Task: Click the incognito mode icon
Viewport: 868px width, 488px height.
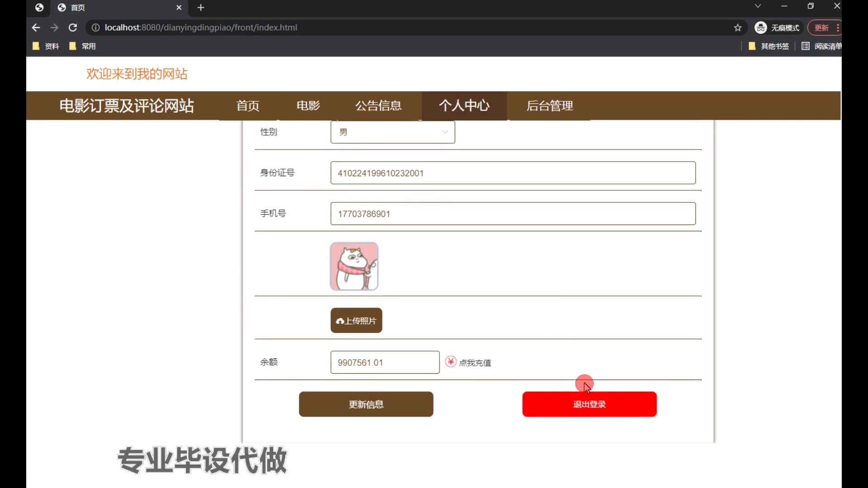Action: [761, 28]
